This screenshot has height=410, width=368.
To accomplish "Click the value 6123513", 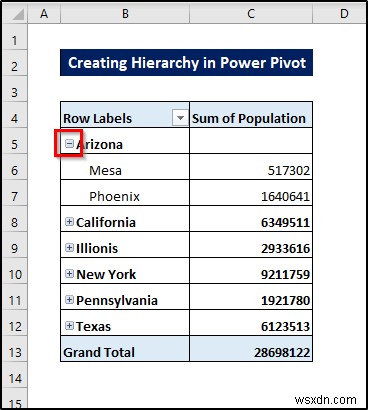I will click(x=285, y=327).
